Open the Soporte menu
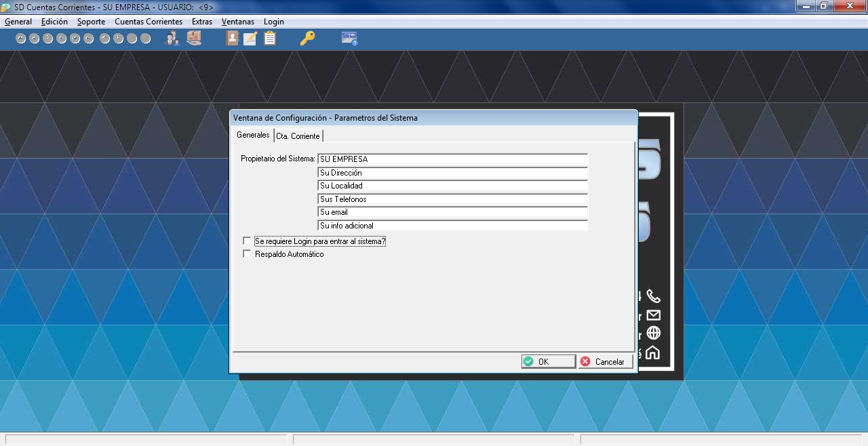The height and width of the screenshot is (446, 868). coord(91,22)
